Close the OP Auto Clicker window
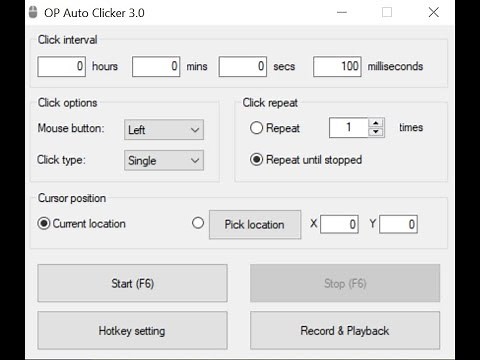The width and height of the screenshot is (480, 360). point(434,13)
